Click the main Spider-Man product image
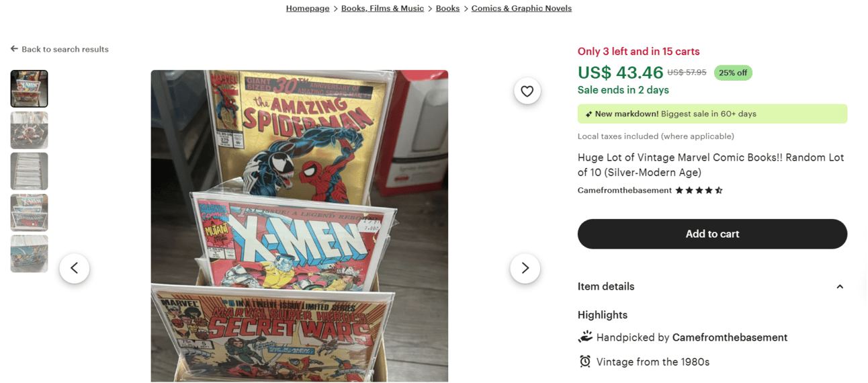The image size is (868, 383). point(300,226)
